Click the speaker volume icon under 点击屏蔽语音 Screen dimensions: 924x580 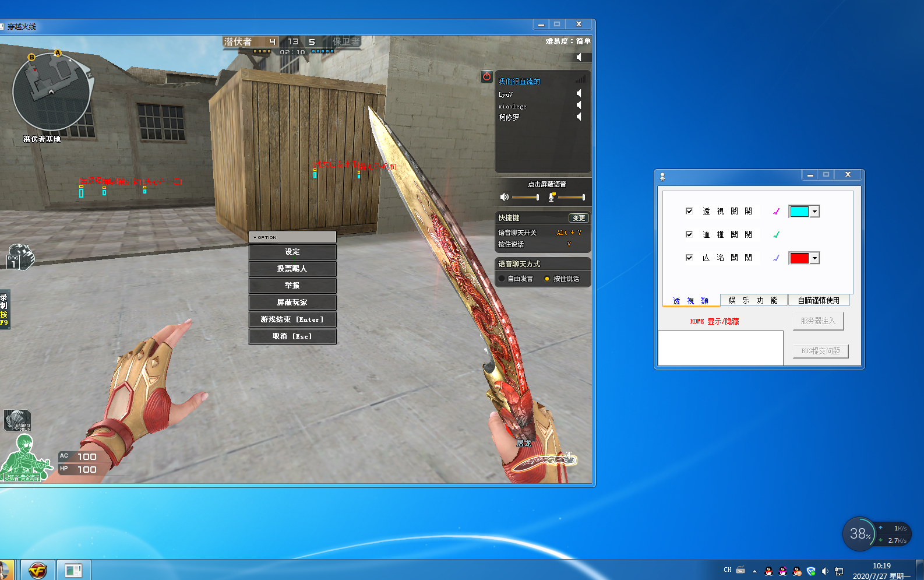pos(505,197)
